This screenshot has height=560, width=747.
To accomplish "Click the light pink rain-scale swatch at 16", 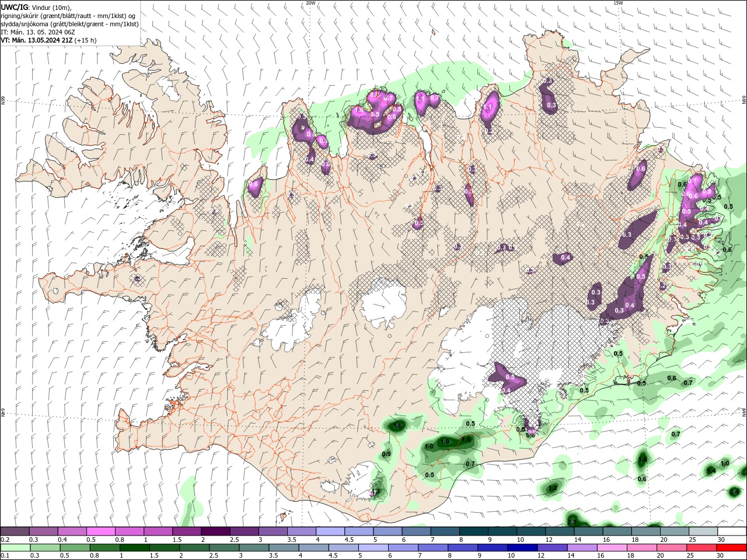I will (x=612, y=548).
